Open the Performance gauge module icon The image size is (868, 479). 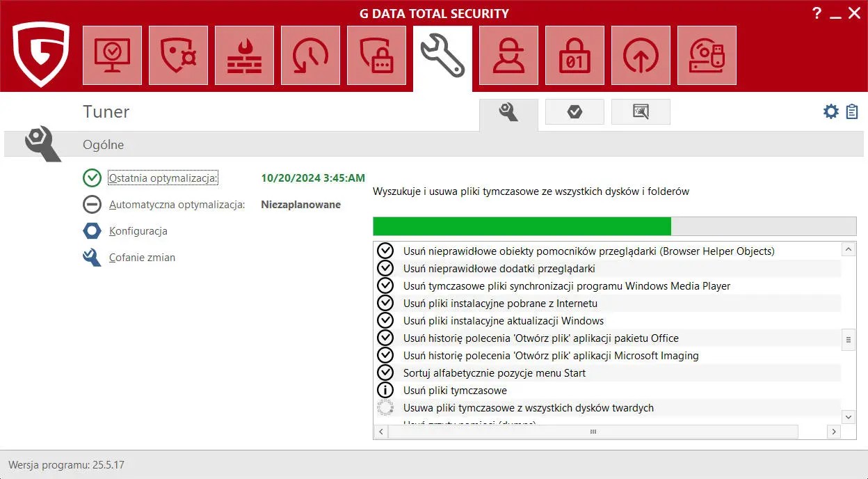click(x=310, y=55)
